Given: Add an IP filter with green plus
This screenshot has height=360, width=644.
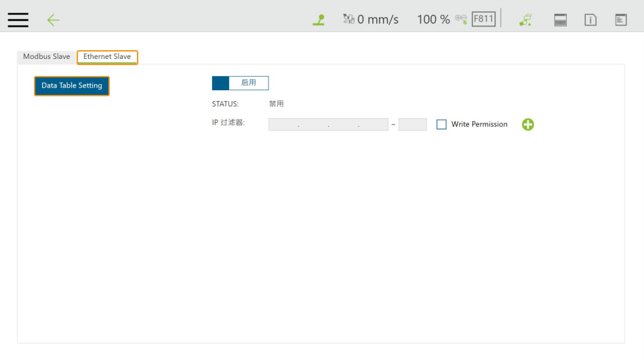Looking at the screenshot, I should [528, 124].
